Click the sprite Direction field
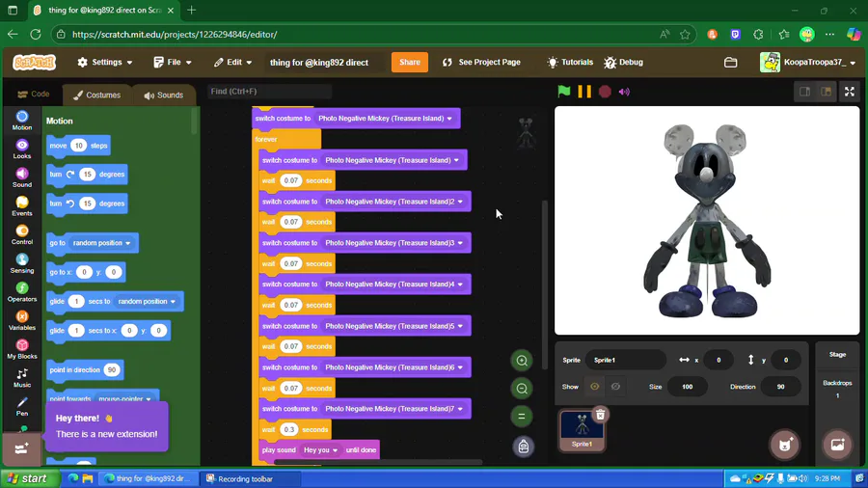This screenshot has width=868, height=488. 780,387
